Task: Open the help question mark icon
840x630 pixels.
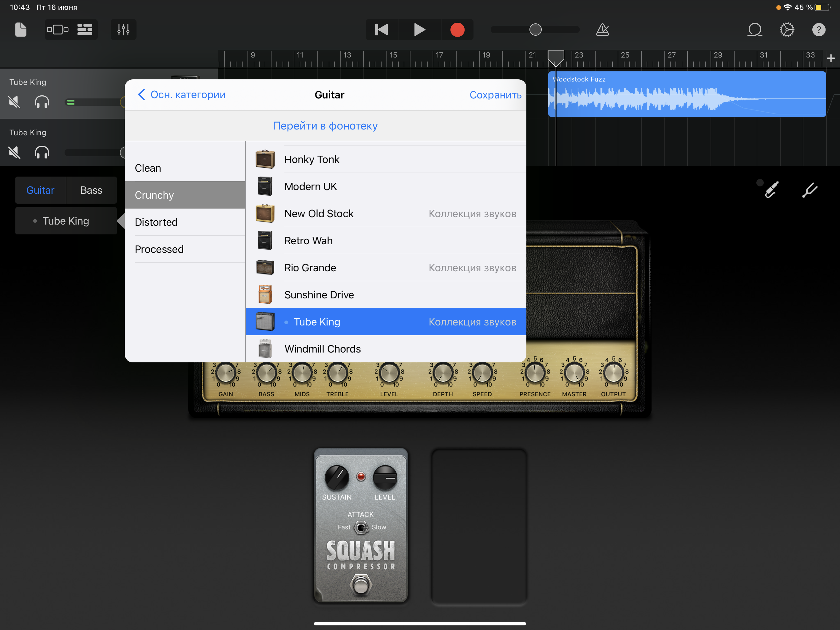Action: pos(819,30)
